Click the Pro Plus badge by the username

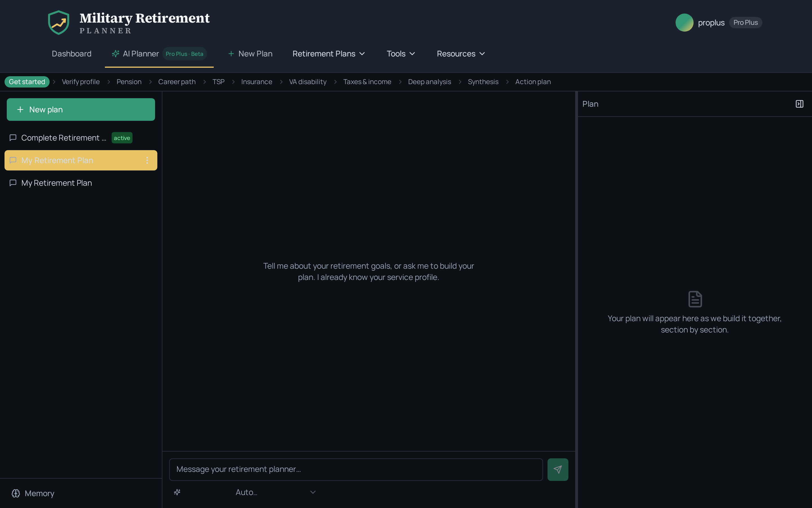tap(745, 23)
